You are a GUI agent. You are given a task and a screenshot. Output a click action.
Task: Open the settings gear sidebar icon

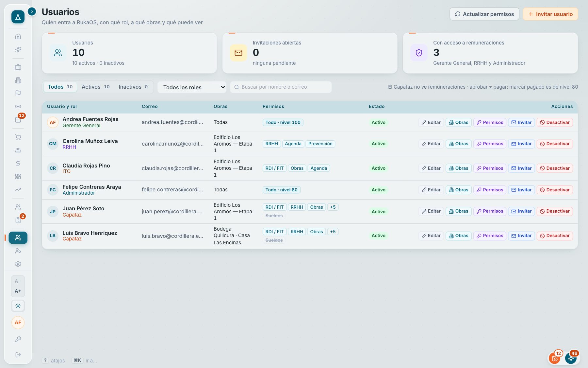pos(18,264)
